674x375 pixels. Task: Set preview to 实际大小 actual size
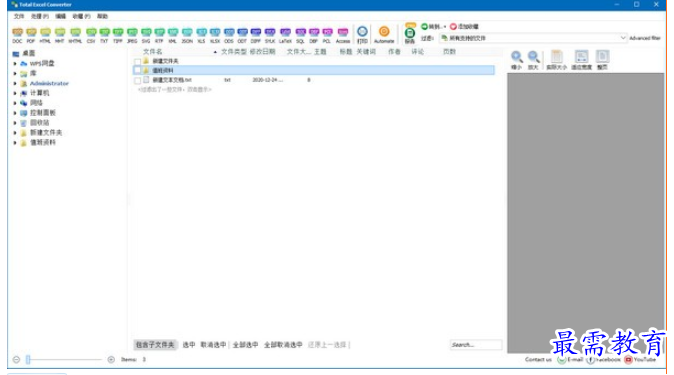[x=557, y=60]
